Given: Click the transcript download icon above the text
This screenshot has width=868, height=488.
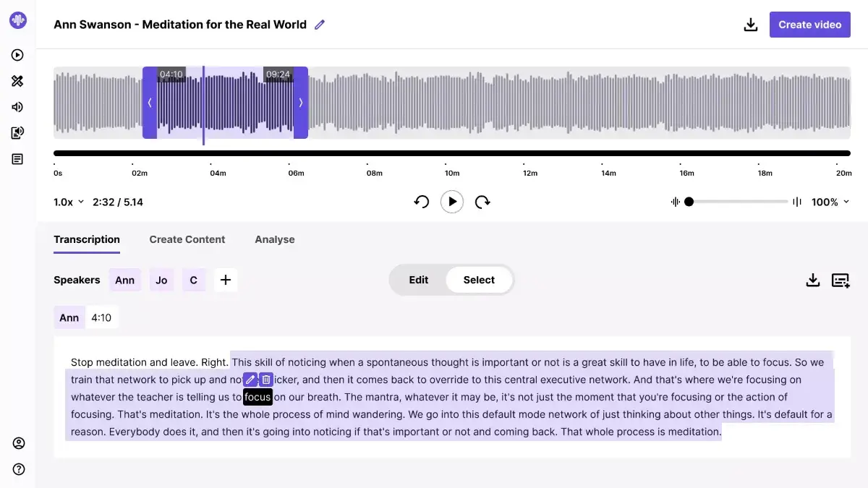Looking at the screenshot, I should (813, 280).
